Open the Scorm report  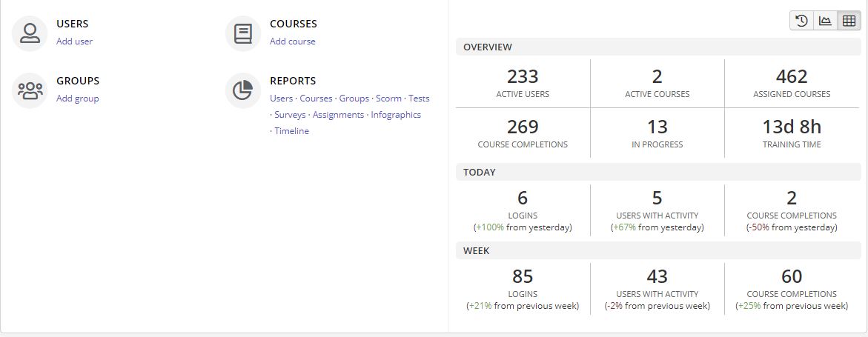[x=388, y=99]
